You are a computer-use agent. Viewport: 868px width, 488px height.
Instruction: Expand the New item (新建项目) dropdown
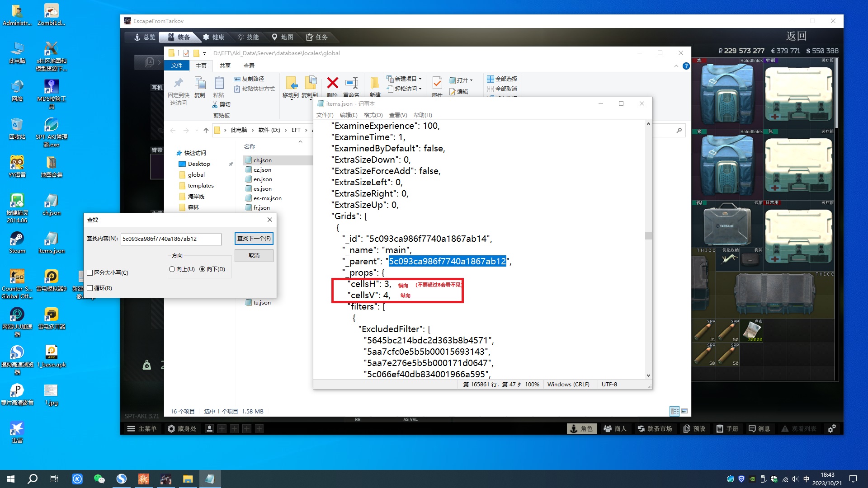coord(420,79)
